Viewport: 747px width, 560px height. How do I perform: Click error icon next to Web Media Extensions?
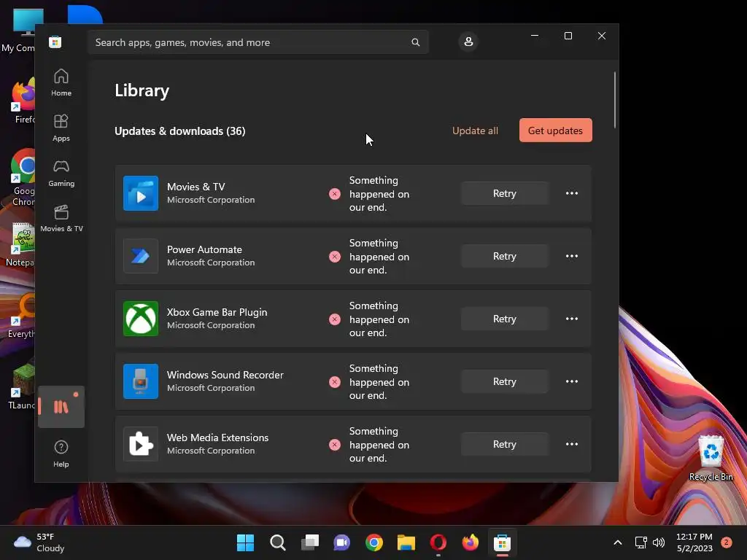pyautogui.click(x=335, y=445)
